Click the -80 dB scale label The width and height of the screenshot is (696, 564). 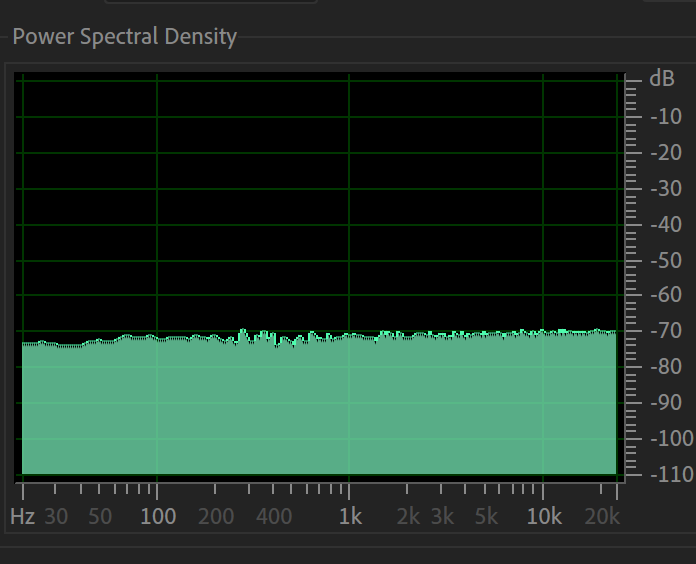point(666,367)
